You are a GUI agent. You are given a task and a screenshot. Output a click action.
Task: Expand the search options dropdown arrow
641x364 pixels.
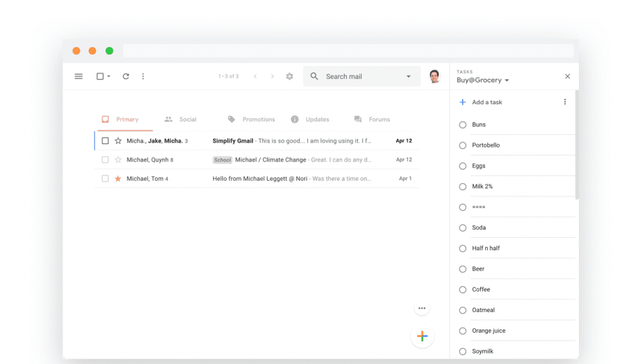coord(408,77)
